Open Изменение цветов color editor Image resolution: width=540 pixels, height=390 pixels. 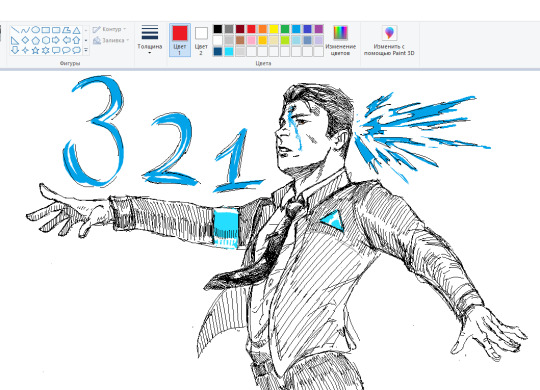click(340, 40)
